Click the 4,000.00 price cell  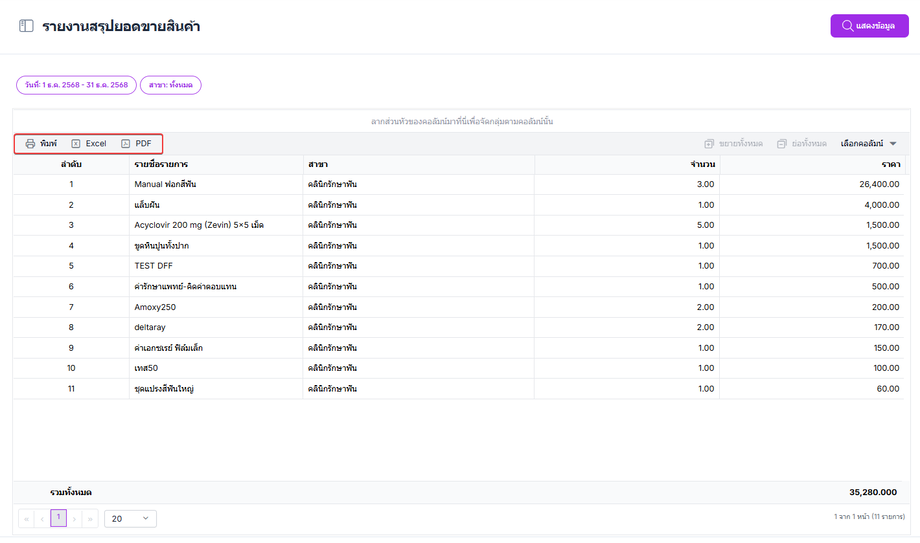tap(812, 205)
